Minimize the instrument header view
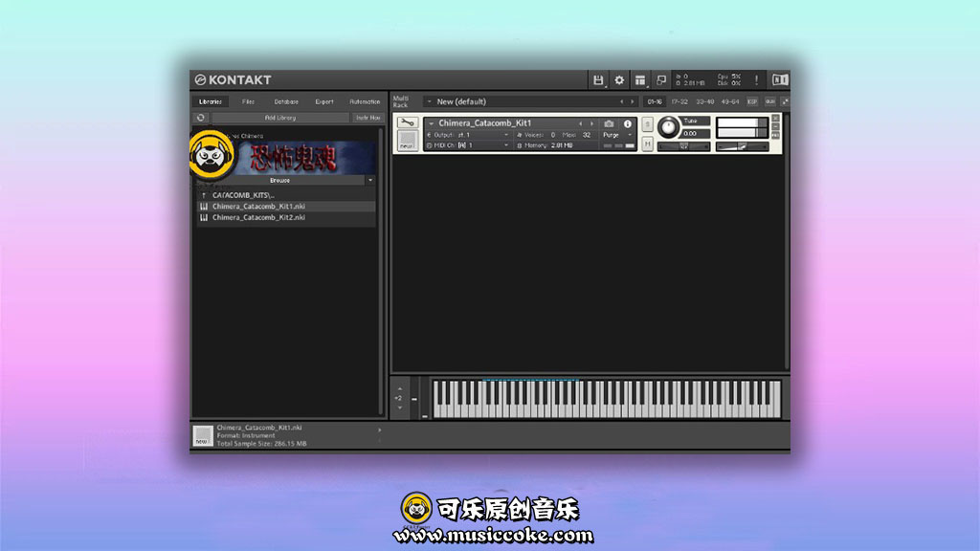 coord(775,126)
